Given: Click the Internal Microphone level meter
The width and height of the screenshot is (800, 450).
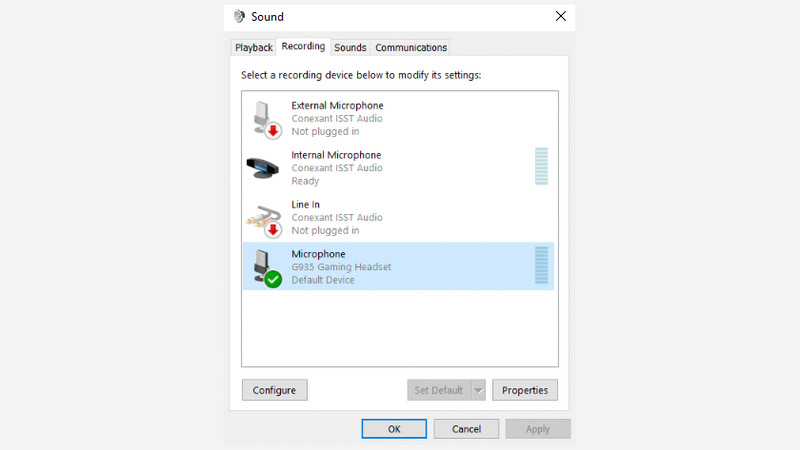Looking at the screenshot, I should click(541, 167).
